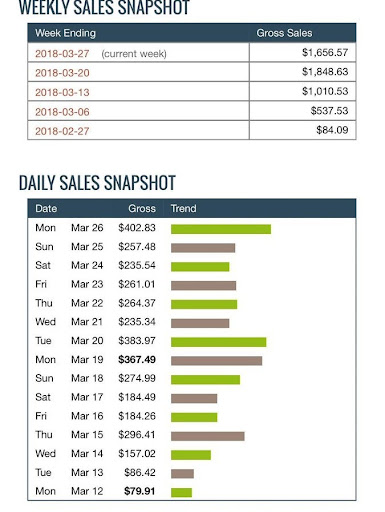The width and height of the screenshot is (385, 512).
Task: Click the brown trend bar for Mar 19
Action: click(216, 361)
